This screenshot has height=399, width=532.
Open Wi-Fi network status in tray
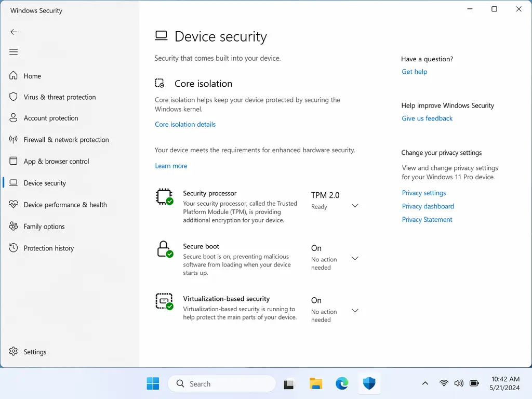point(444,383)
